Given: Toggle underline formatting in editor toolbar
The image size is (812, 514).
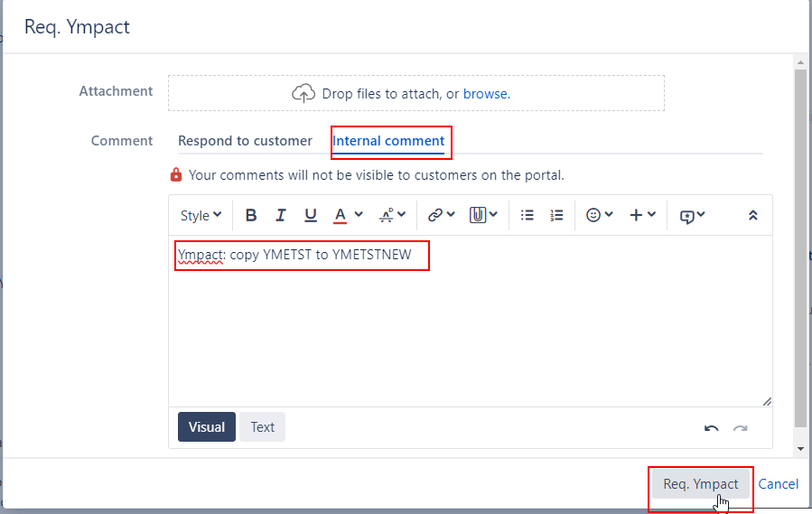Looking at the screenshot, I should [310, 215].
